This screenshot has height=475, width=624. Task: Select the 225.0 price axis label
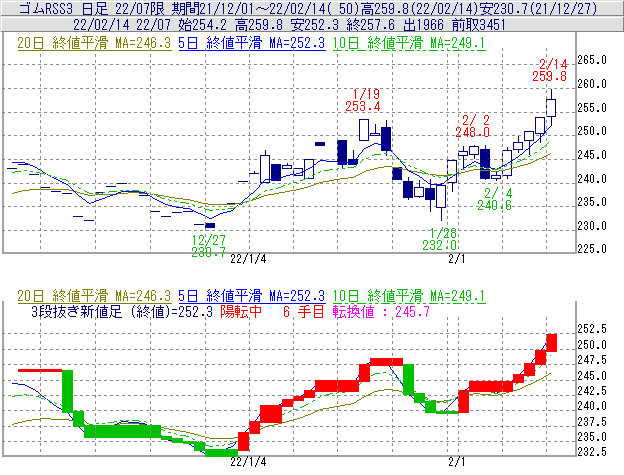pyautogui.click(x=592, y=249)
